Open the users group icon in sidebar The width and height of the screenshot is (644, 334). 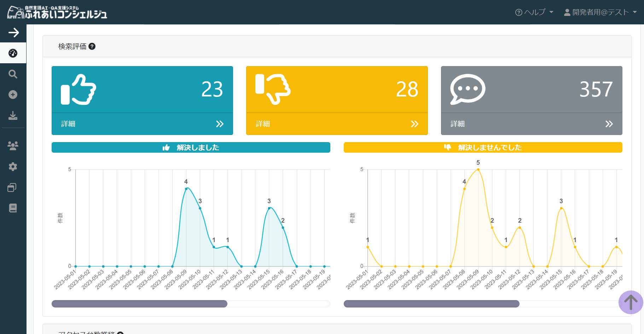point(13,146)
